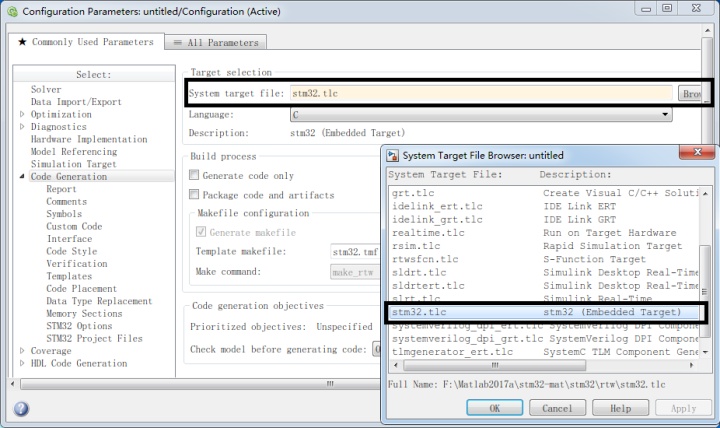Viewport: 720px width, 428px height.
Task: Select STM32 Options in the tree
Action: [x=79, y=326]
